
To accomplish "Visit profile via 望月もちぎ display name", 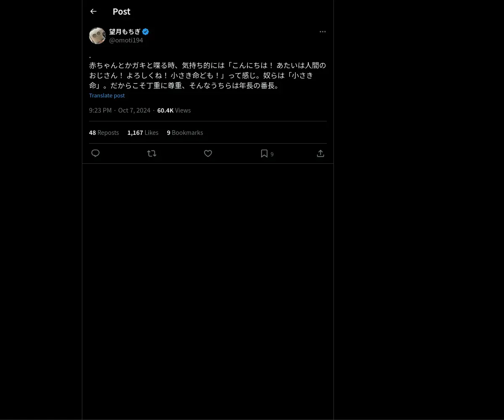I will [x=125, y=31].
